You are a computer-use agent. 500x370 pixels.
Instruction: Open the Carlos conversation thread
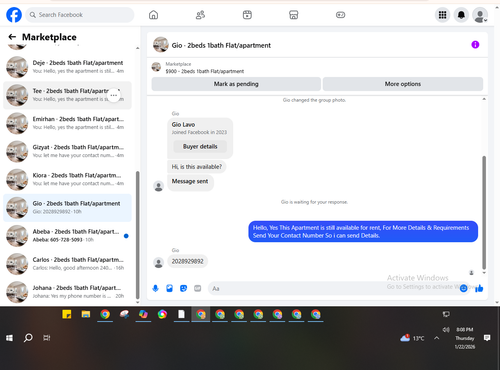67,264
